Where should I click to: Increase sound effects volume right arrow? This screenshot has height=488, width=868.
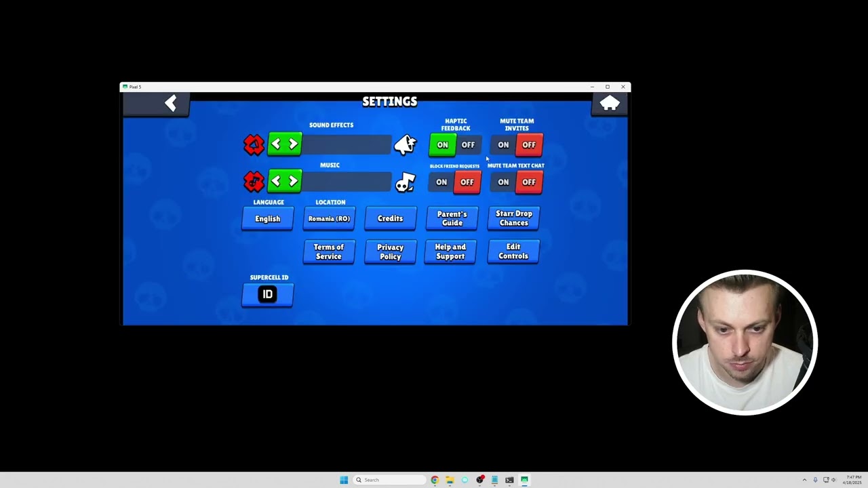(293, 144)
